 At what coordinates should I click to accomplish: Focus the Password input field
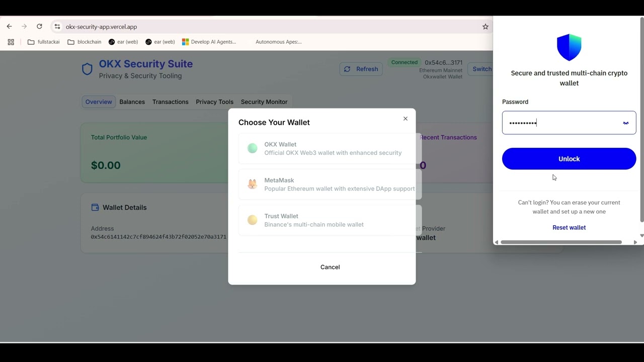pos(569,123)
